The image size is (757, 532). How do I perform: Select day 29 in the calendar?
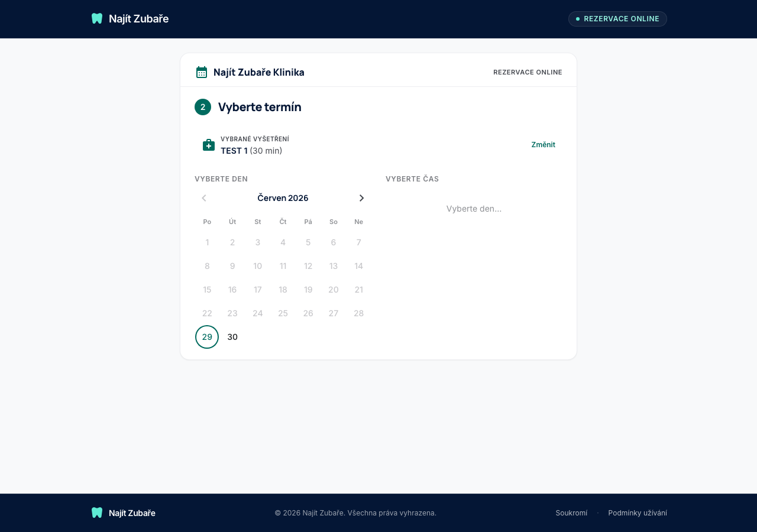click(207, 337)
